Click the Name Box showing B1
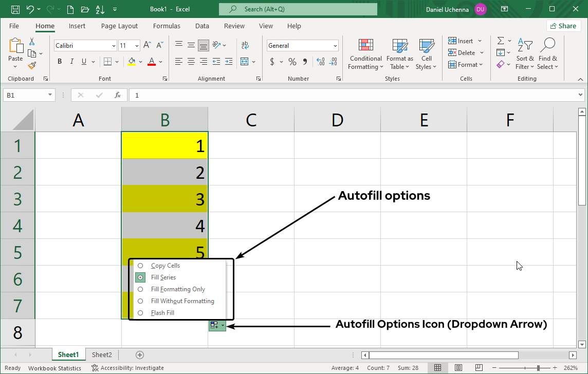This screenshot has width=588, height=374. pos(25,95)
